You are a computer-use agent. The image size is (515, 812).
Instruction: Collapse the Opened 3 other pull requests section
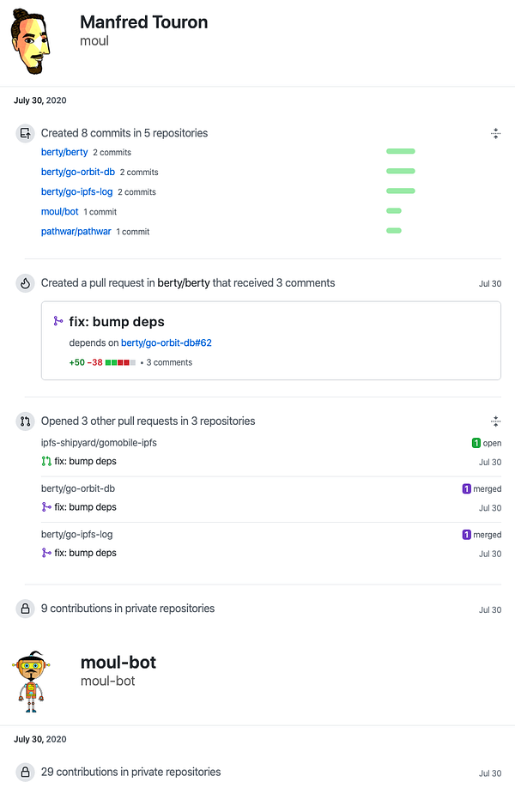pyautogui.click(x=495, y=421)
